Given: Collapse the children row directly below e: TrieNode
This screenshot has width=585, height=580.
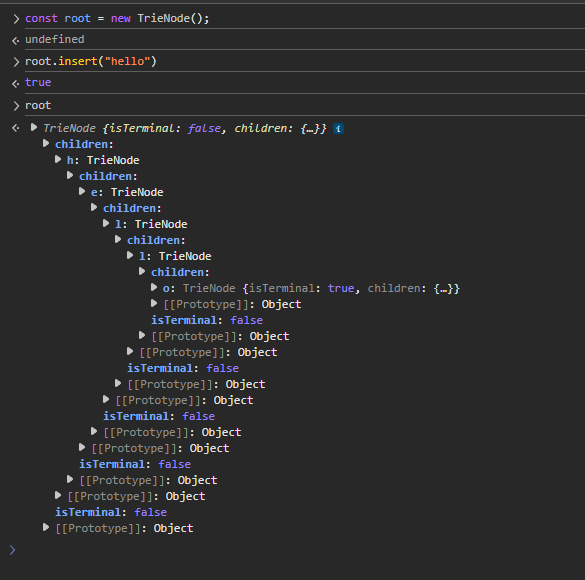Looking at the screenshot, I should [x=94, y=208].
